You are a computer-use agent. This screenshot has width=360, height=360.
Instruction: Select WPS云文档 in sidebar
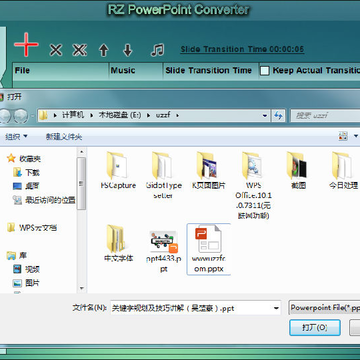pos(32,228)
